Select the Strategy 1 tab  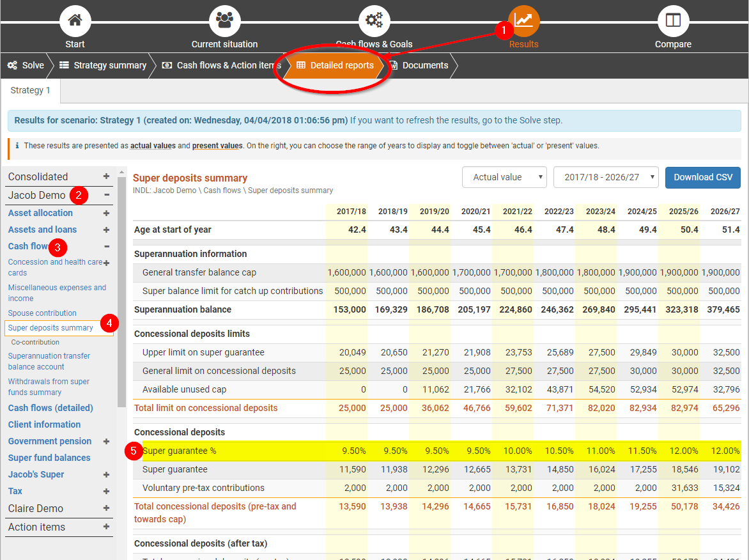tap(30, 90)
